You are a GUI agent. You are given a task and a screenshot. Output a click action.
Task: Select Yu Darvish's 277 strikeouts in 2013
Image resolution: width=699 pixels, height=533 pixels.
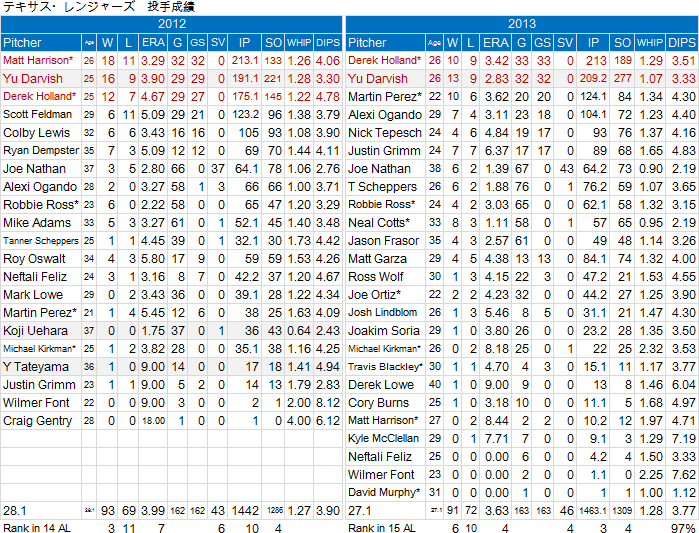[622, 78]
